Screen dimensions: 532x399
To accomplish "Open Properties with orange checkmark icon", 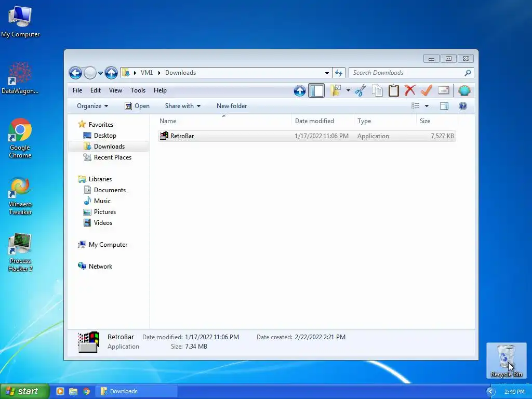I will pos(427,90).
